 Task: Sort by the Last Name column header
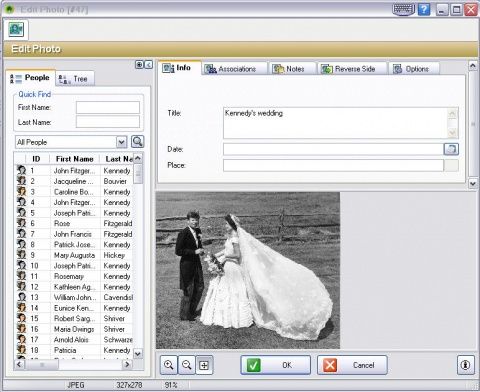click(117, 159)
